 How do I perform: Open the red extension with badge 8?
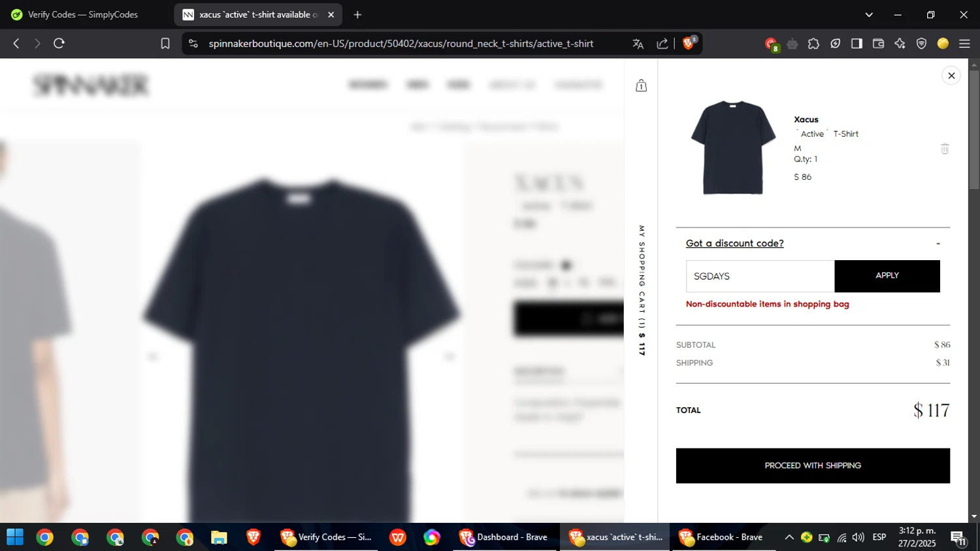click(771, 44)
